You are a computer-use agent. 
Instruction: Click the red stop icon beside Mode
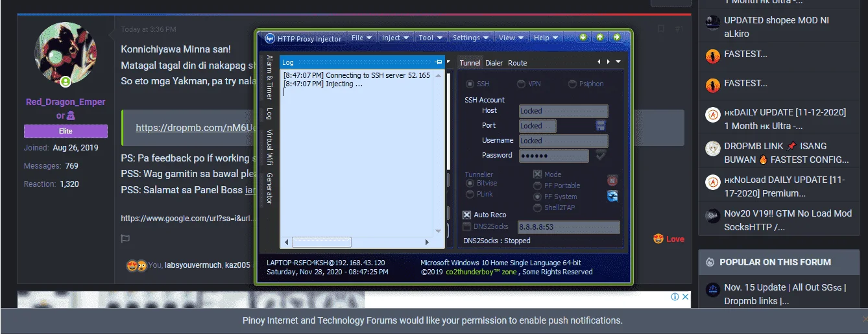612,180
